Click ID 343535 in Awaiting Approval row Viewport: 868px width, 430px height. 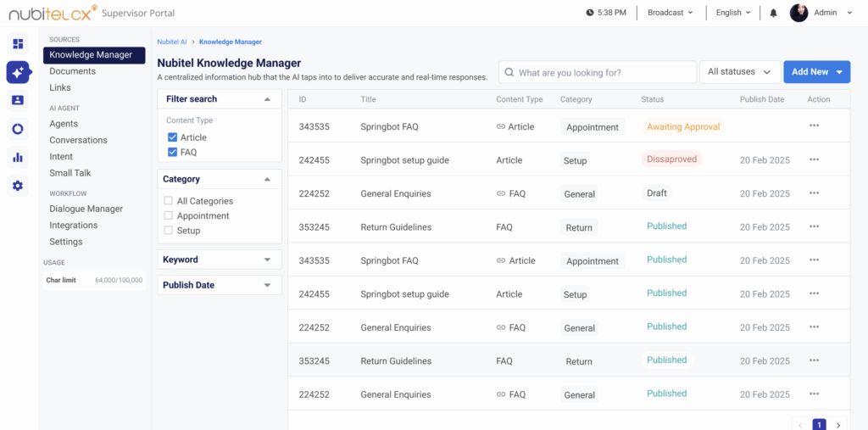pos(314,127)
